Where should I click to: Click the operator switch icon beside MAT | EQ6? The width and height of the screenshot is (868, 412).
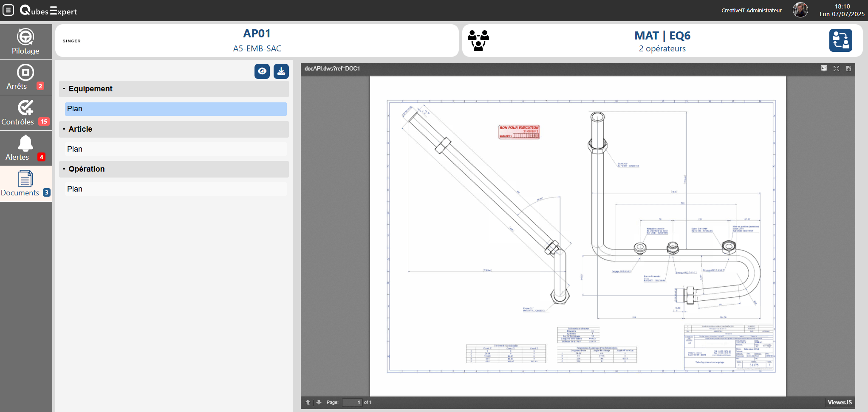[x=840, y=40]
